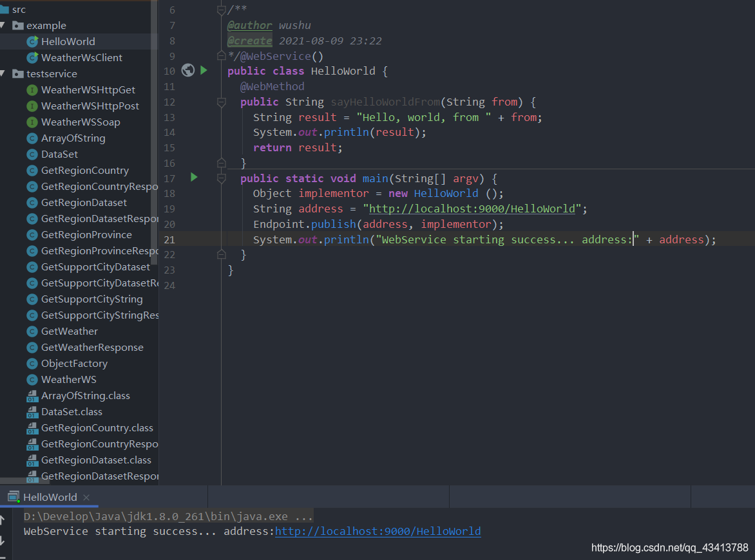Viewport: 755px width, 560px height.
Task: Click the binary file icon beside ArrayOfString.class
Action: [32, 396]
